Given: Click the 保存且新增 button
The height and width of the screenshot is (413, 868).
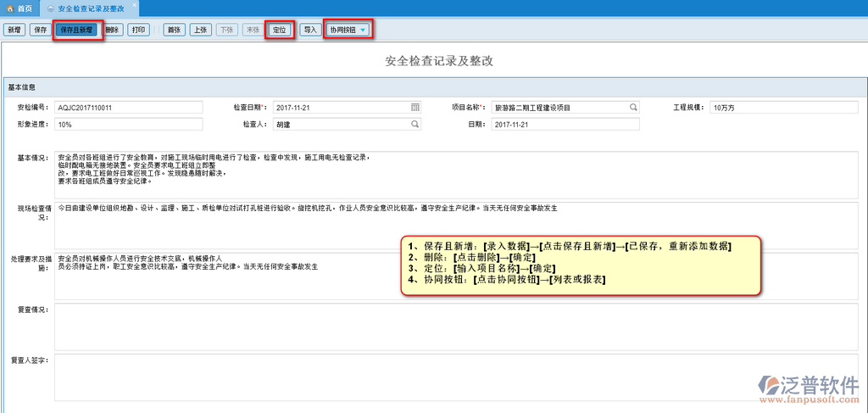Looking at the screenshot, I should tap(76, 30).
